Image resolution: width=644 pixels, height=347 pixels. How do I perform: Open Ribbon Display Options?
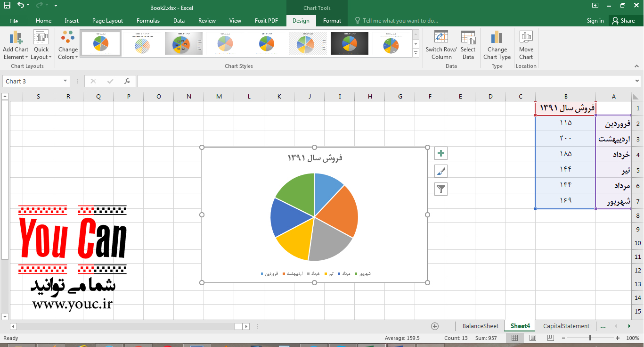click(x=595, y=6)
